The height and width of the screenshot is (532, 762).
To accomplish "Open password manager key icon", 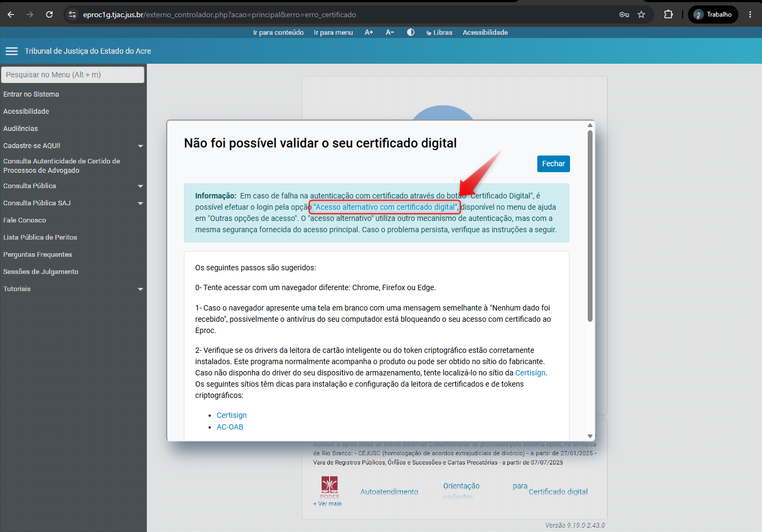I will [x=624, y=14].
